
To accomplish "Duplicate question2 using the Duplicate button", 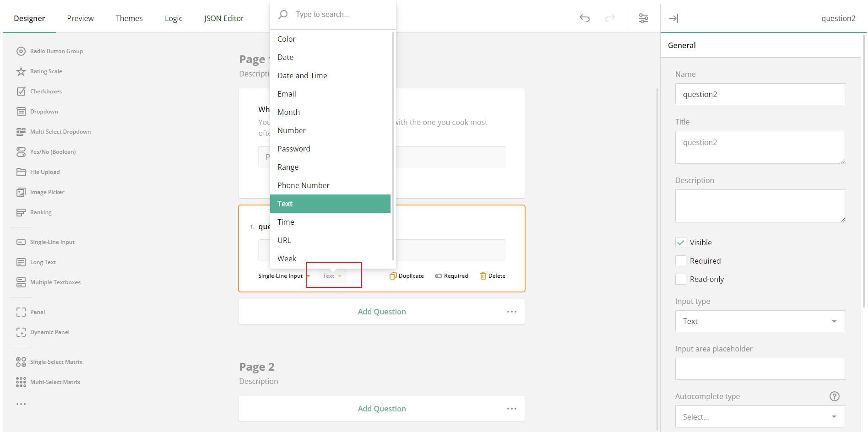I will click(407, 275).
